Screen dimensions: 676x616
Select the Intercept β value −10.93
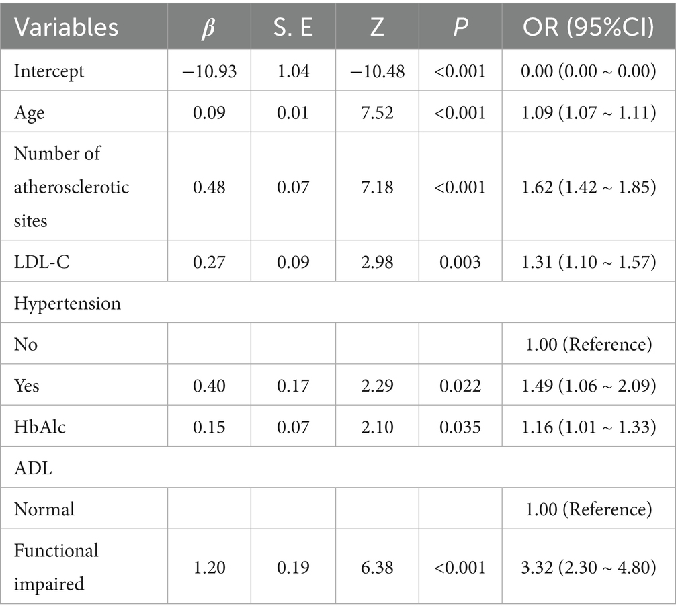point(209,70)
